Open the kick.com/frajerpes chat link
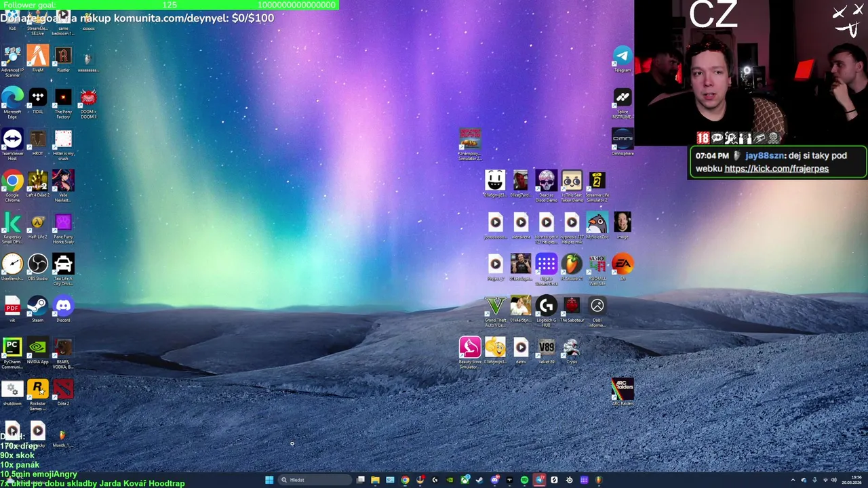 (776, 169)
